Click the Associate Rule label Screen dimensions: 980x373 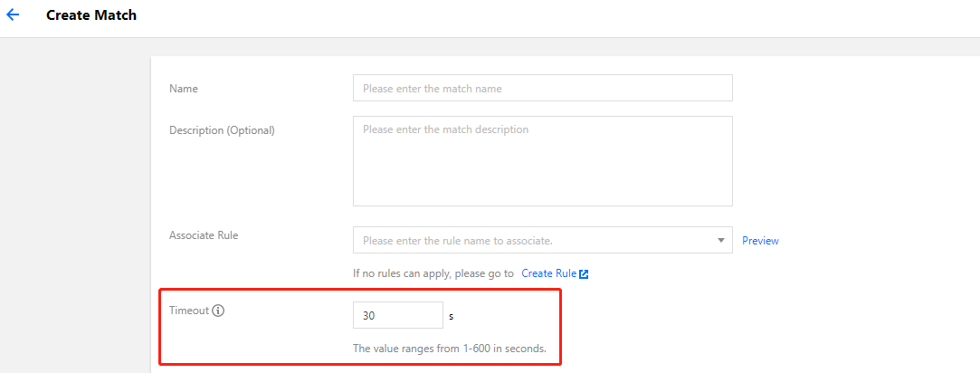click(204, 235)
